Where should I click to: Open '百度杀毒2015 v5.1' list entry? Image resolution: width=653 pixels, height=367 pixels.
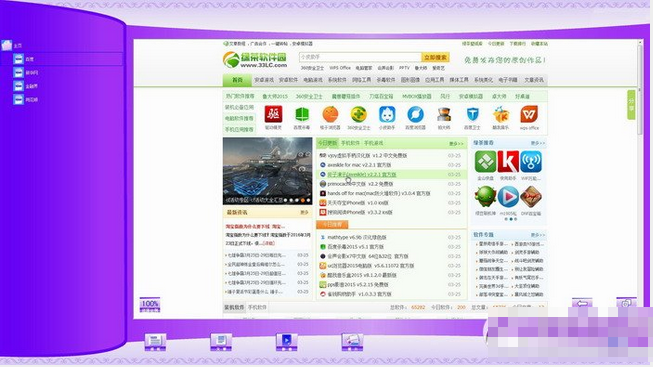(356, 247)
